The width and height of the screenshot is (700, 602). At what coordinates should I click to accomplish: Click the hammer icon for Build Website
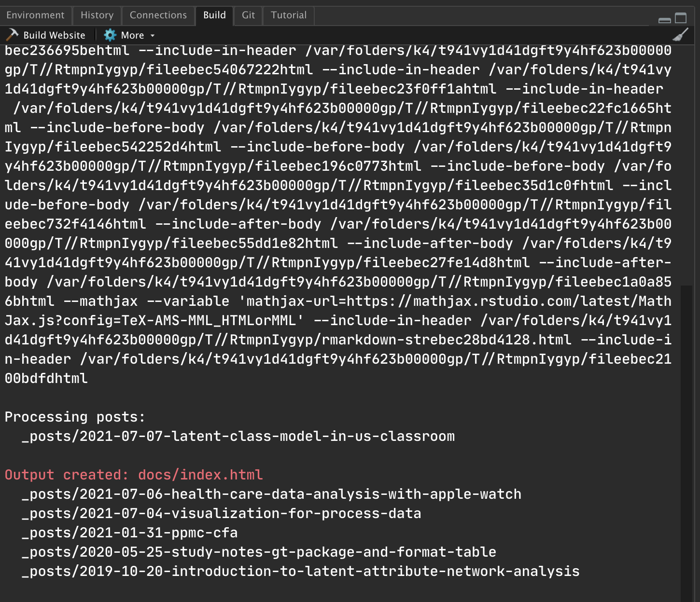(x=12, y=35)
